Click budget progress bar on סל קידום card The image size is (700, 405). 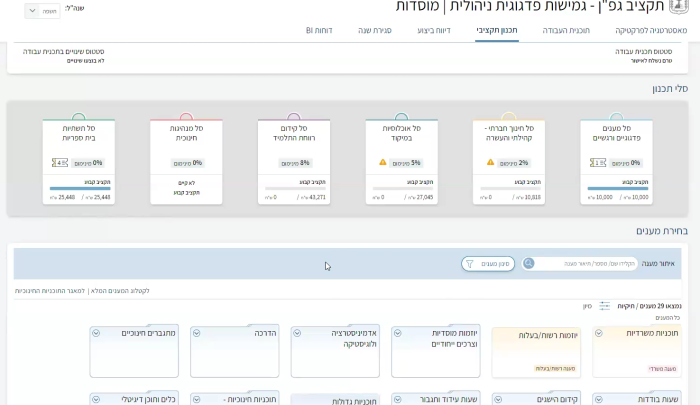point(295,188)
